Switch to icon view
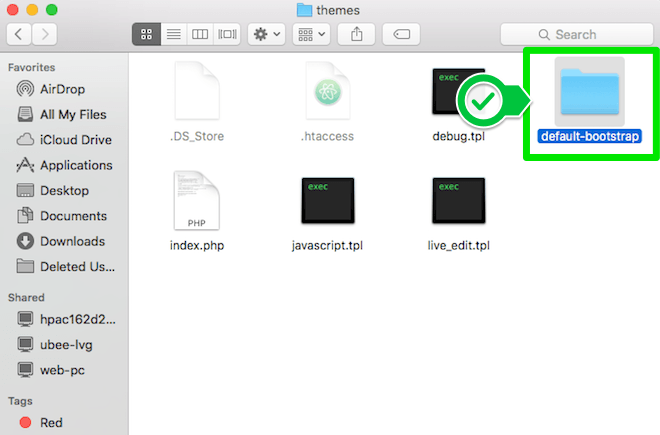This screenshot has width=660, height=435. (146, 34)
